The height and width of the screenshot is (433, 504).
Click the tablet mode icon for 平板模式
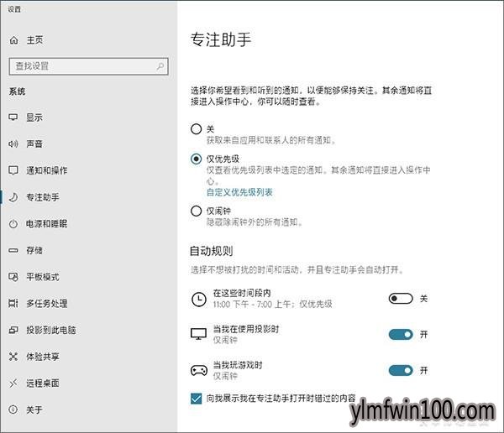(13, 277)
